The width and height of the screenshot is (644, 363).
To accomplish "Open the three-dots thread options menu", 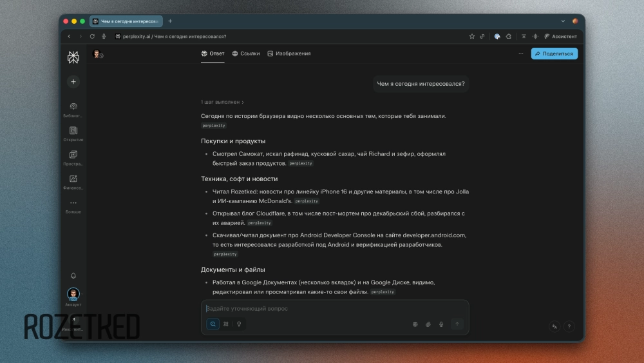I will click(521, 54).
